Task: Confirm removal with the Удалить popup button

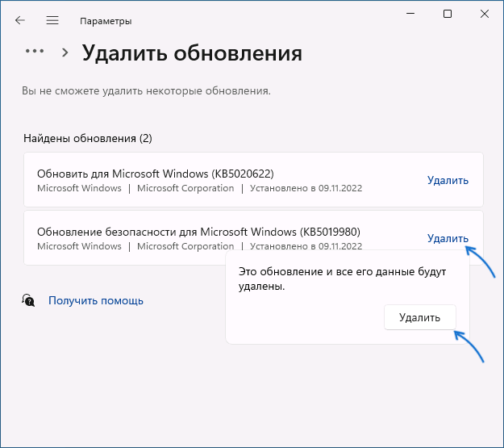Action: click(x=420, y=318)
